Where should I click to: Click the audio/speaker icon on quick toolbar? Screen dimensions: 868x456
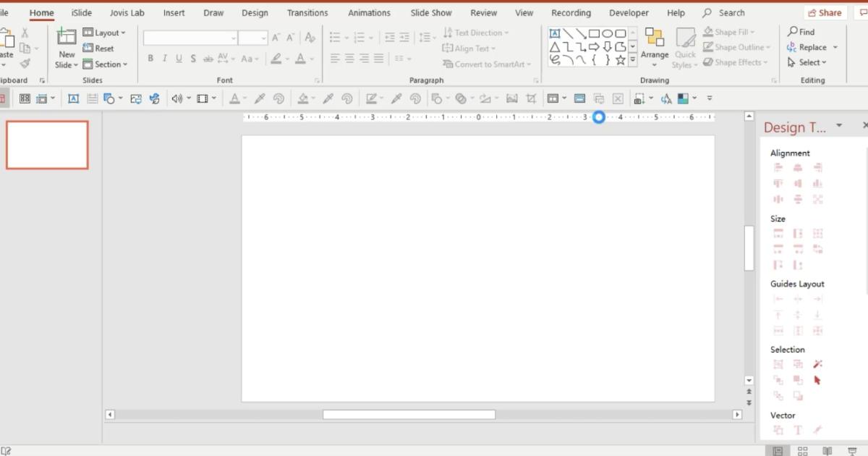[177, 98]
